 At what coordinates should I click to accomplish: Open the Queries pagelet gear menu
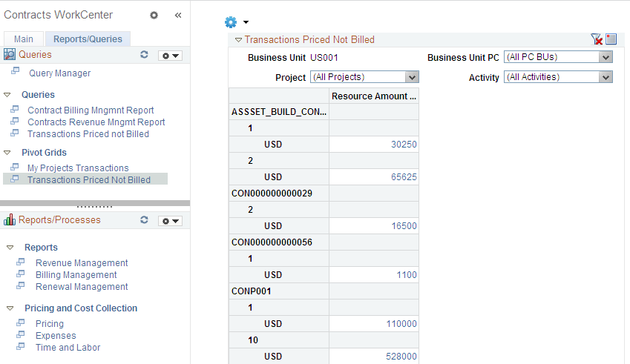(170, 56)
